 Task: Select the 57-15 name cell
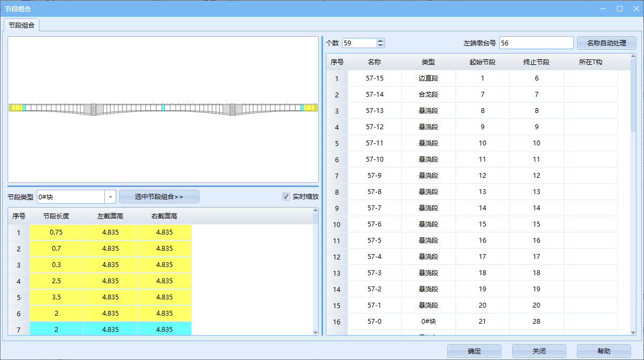click(374, 78)
